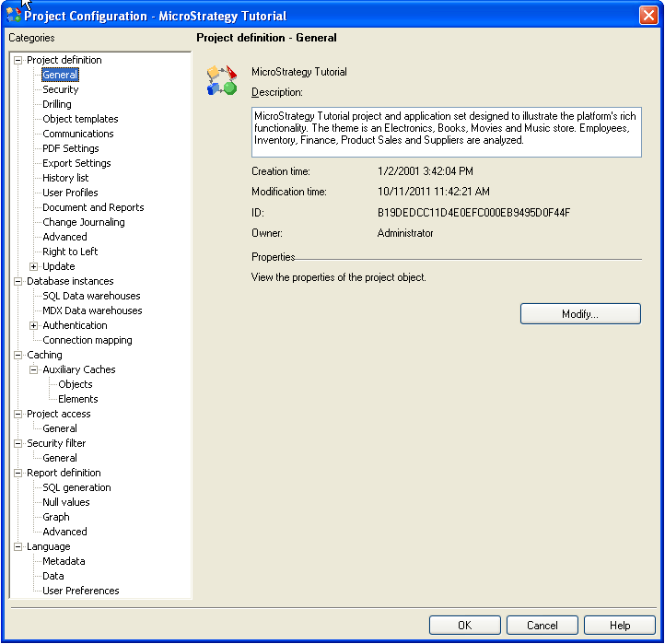Open the Security category

[61, 89]
